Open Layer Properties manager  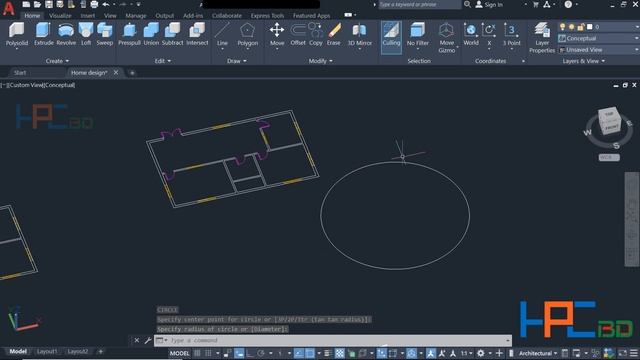[542, 38]
